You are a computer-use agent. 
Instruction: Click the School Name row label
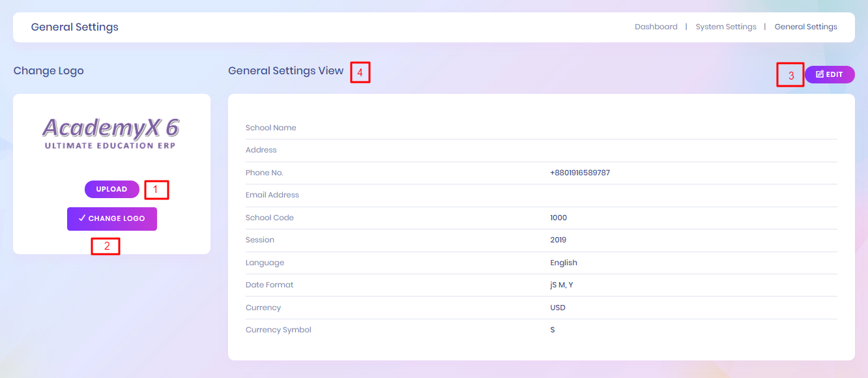point(270,128)
